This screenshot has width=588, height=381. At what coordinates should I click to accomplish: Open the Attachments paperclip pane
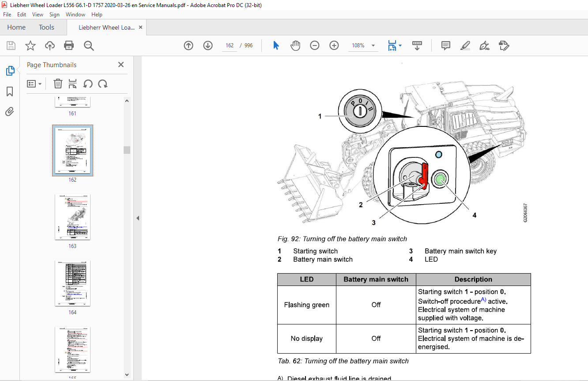[10, 112]
